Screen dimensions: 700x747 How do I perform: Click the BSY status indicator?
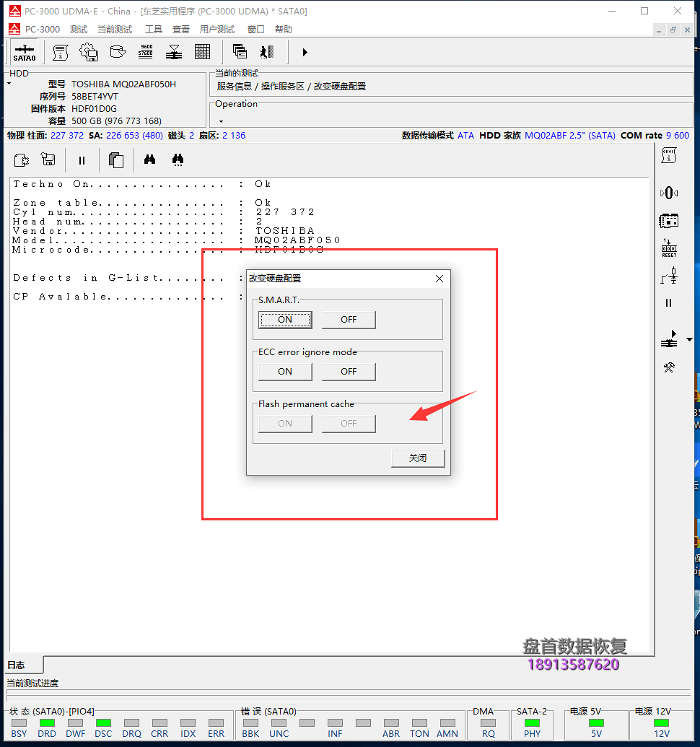[19, 722]
